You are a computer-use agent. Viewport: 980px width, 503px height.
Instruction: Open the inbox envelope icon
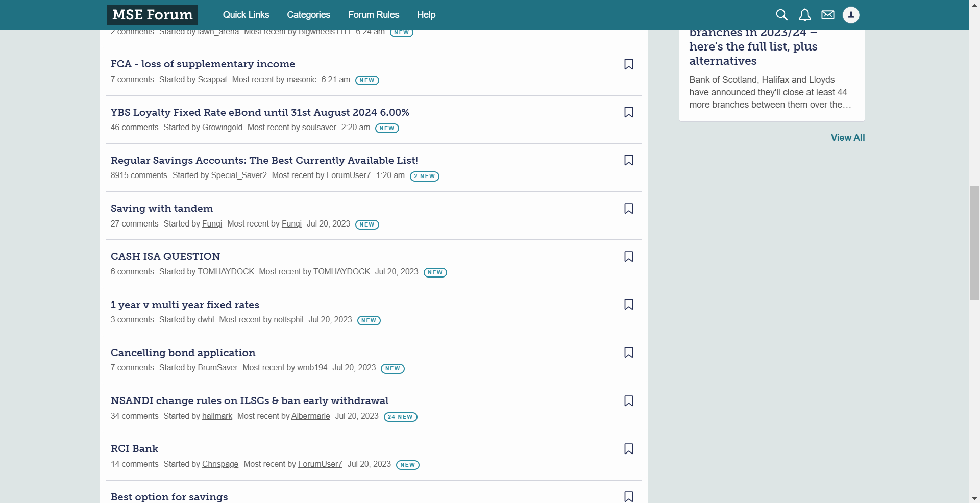coord(828,15)
